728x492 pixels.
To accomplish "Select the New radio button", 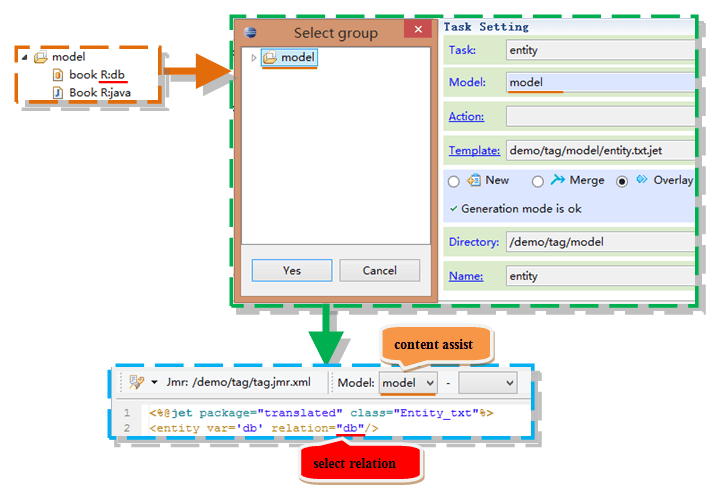I will click(x=454, y=181).
